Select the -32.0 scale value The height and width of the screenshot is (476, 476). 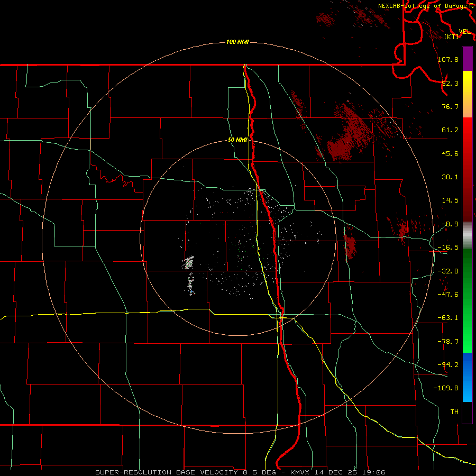pos(448,271)
